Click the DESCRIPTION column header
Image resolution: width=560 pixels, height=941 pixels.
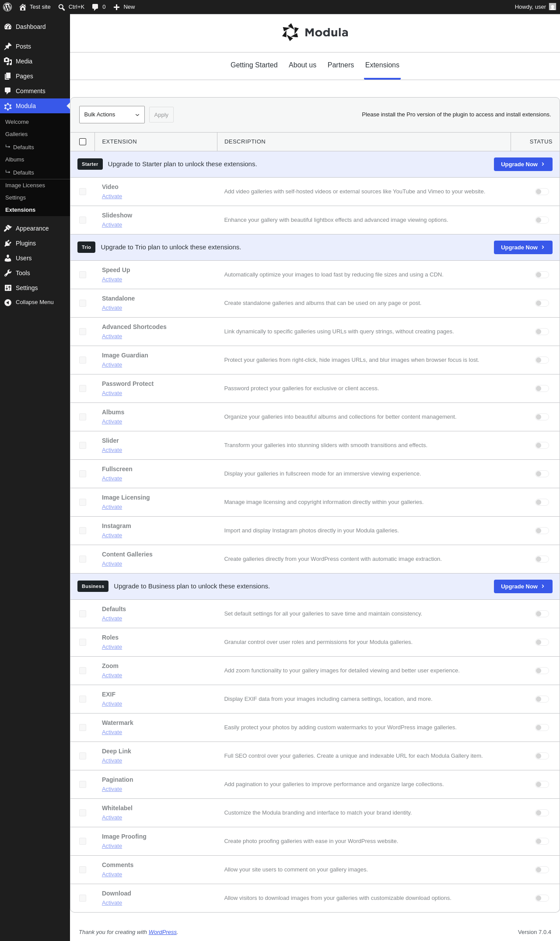(245, 142)
